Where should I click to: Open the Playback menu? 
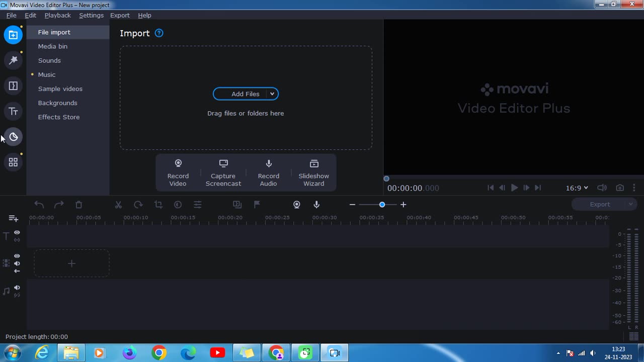coord(57,15)
